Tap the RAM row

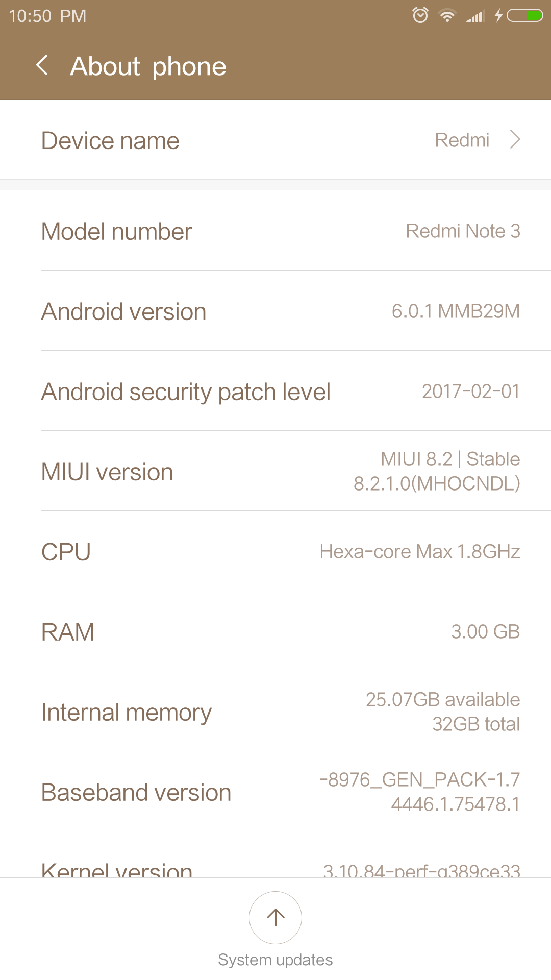click(275, 632)
